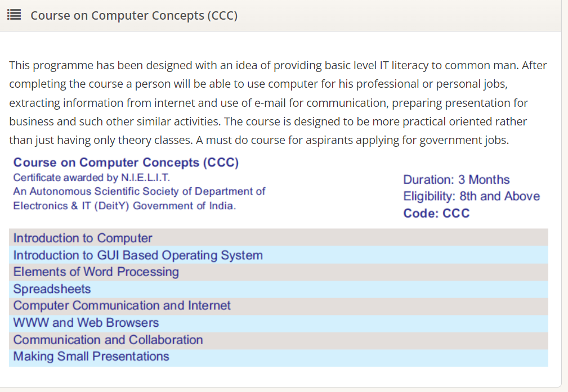
Task: Click the list icon beside the course header
Action: click(x=14, y=15)
